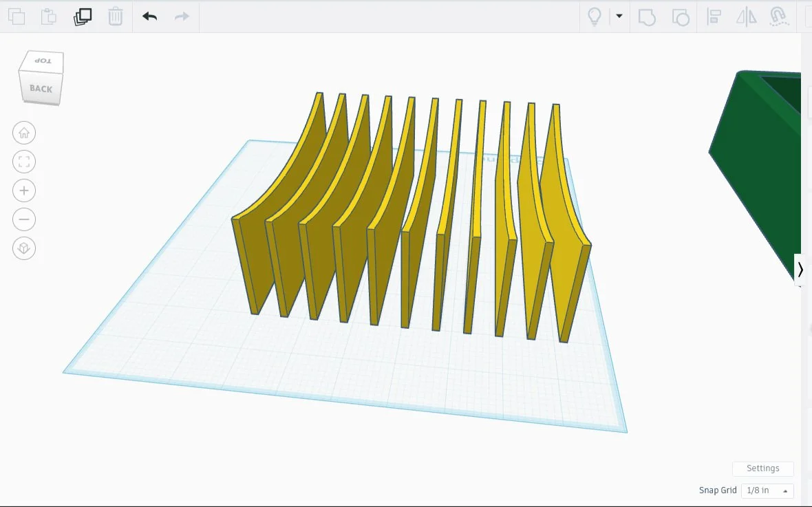Activate the Mirror flip tool
This screenshot has width=812, height=507.
coord(746,17)
